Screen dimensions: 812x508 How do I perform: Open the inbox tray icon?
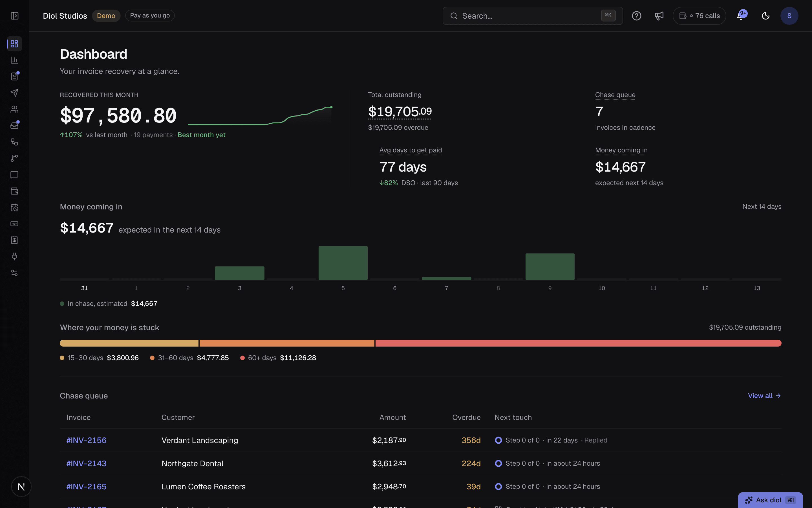(x=14, y=126)
